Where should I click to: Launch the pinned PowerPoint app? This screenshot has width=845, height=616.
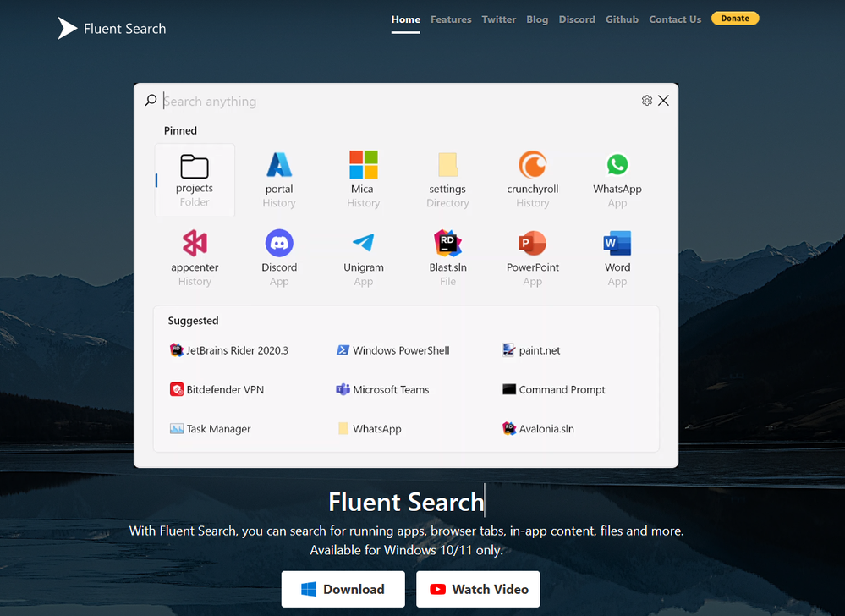pyautogui.click(x=532, y=258)
